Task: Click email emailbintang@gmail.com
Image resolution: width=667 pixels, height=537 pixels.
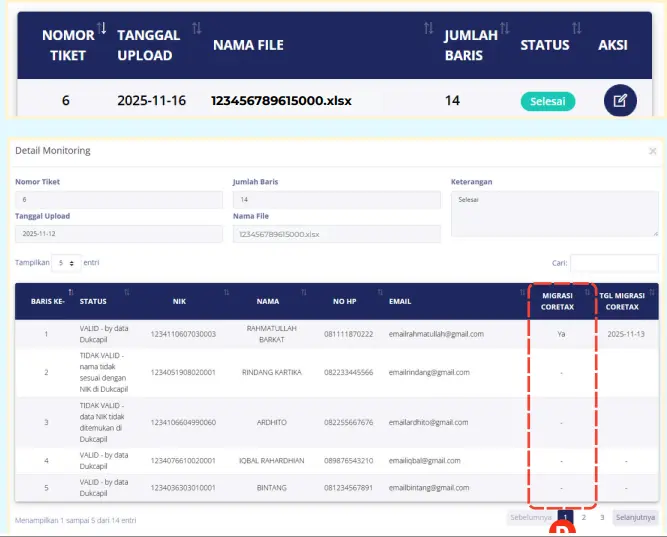Action: tap(429, 488)
